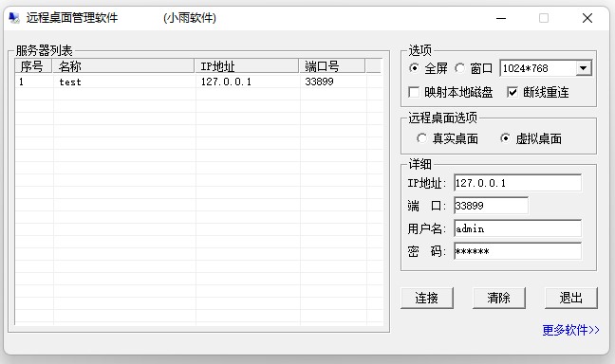The height and width of the screenshot is (364, 615).
Task: Click the 127.0.0.1 cell in server list
Action: [226, 82]
